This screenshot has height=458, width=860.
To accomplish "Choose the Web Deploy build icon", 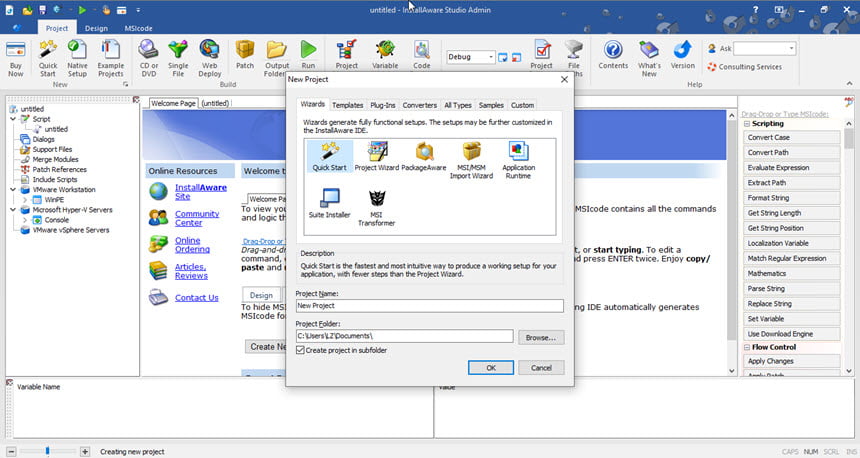I will coord(210,58).
